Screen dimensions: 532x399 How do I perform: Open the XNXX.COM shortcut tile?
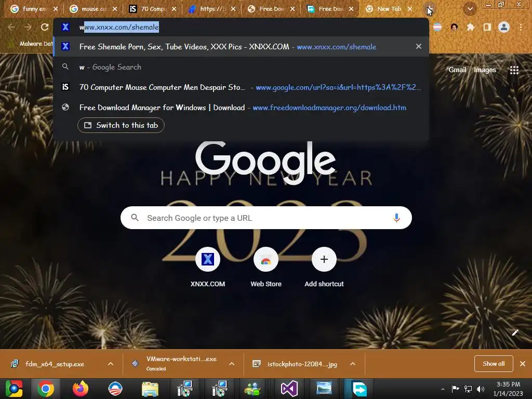pyautogui.click(x=208, y=268)
